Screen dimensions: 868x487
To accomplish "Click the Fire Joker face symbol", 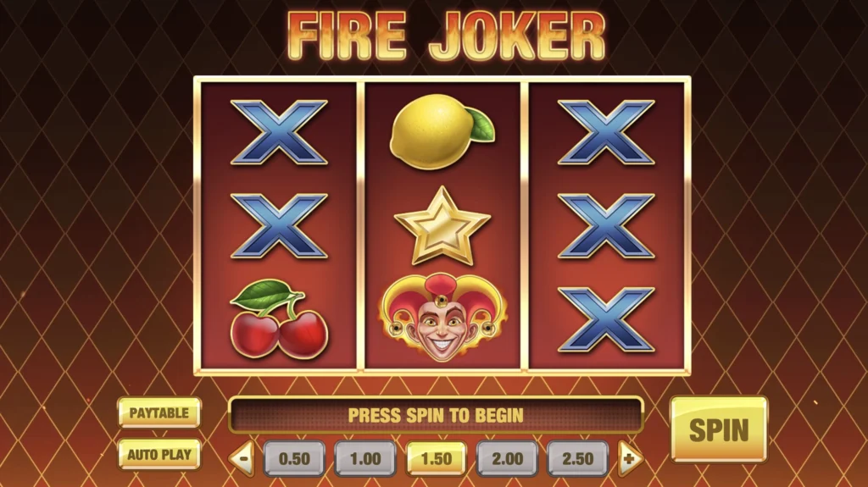I will point(442,317).
